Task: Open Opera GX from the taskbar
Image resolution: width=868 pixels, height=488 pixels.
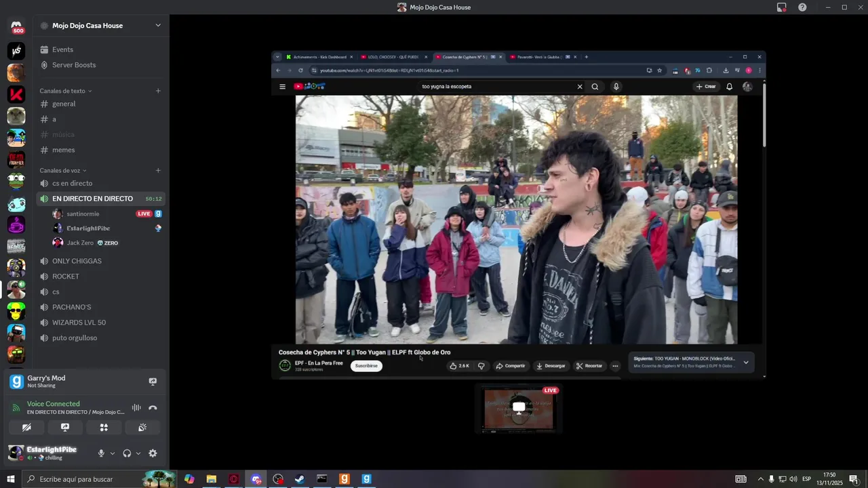Action: (x=234, y=479)
